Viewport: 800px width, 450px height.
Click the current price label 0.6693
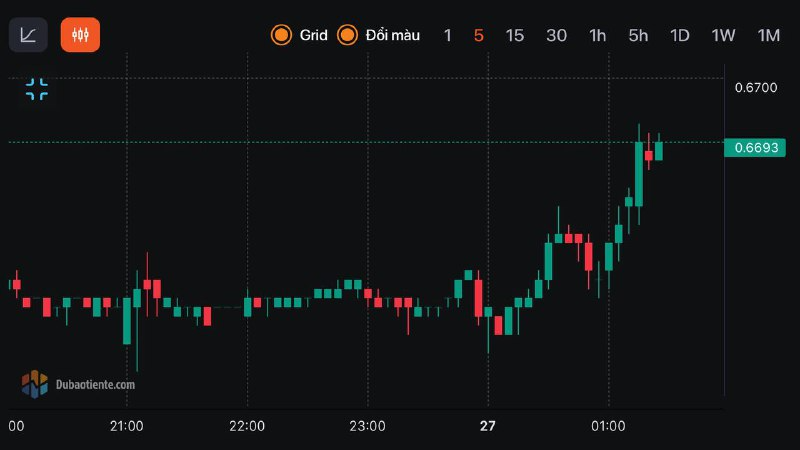[x=759, y=148]
